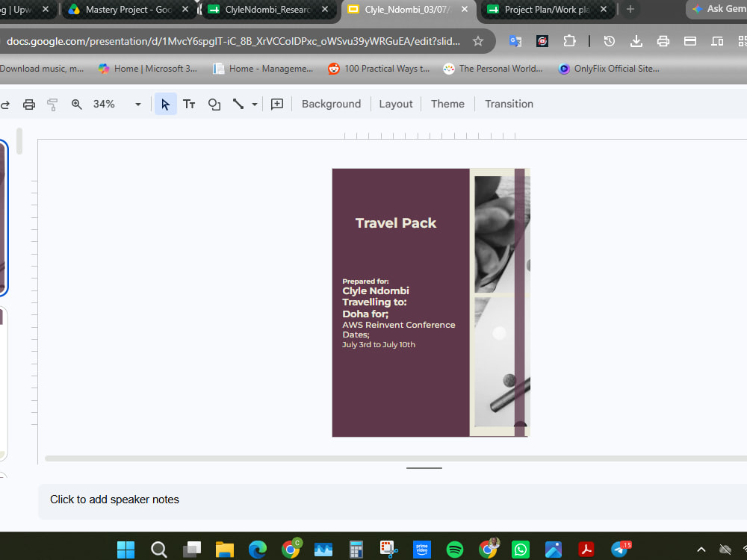747x560 pixels.
Task: Click the print icon in Slides toolbar
Action: coord(29,105)
